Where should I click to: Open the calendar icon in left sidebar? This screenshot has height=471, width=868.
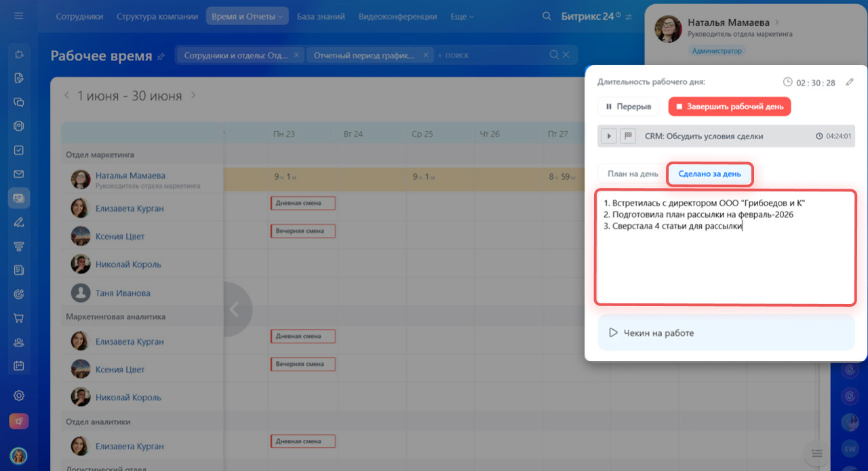tap(19, 365)
